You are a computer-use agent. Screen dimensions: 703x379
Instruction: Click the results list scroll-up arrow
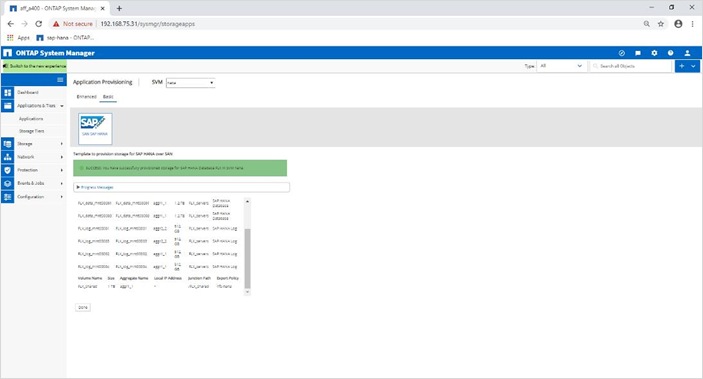point(247,201)
